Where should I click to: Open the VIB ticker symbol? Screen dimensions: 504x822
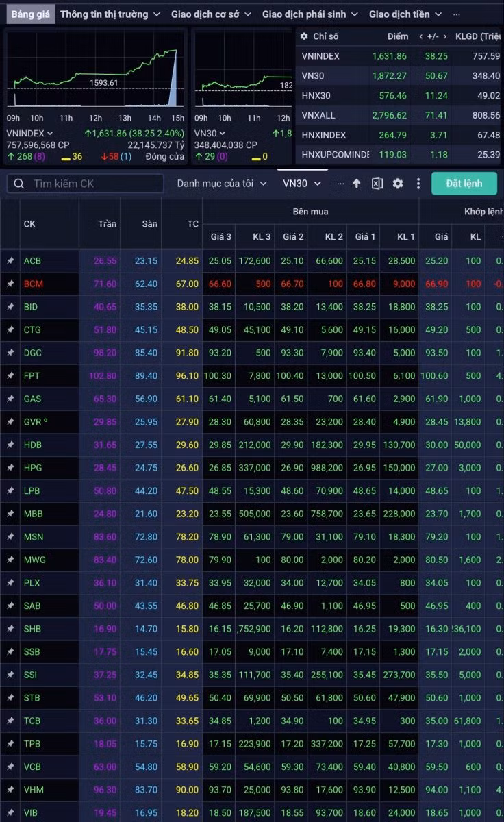pyautogui.click(x=31, y=812)
